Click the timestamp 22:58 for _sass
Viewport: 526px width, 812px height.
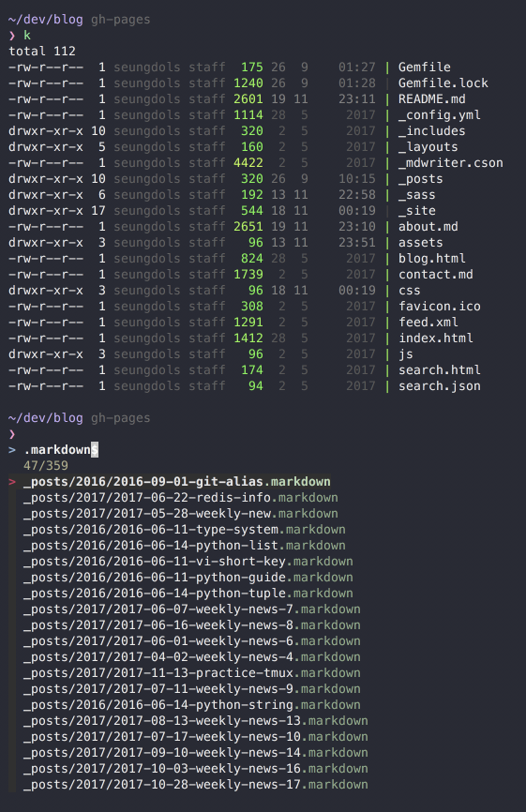tap(356, 195)
